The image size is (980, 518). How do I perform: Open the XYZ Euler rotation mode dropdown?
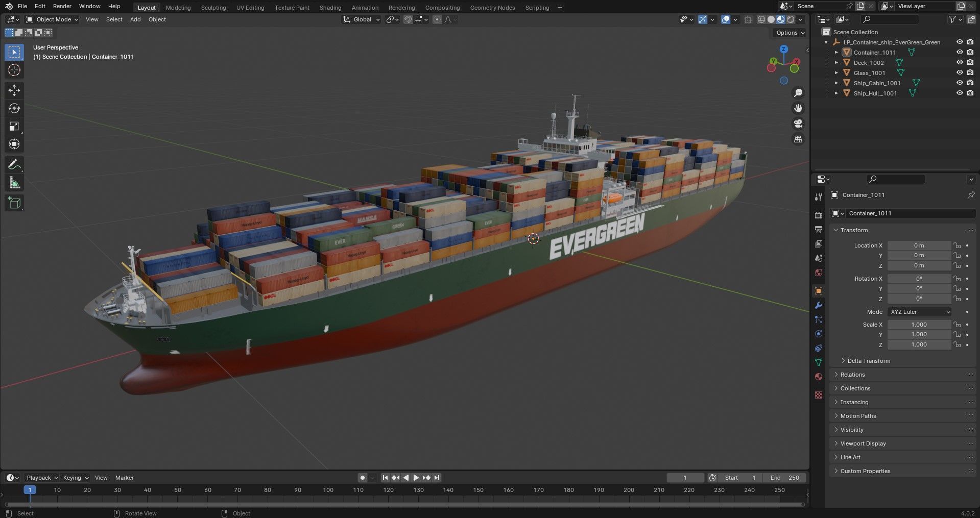[x=920, y=312]
